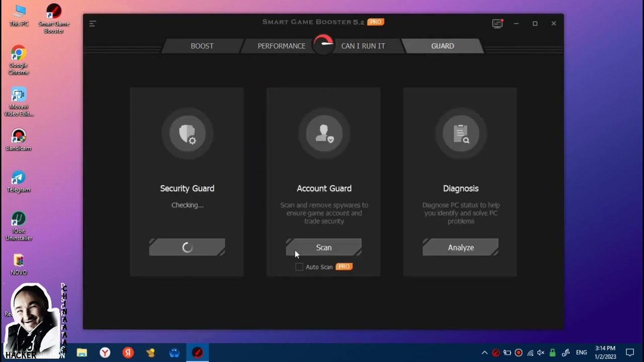The height and width of the screenshot is (362, 644).
Task: Click the red recording tray icon
Action: click(519, 352)
